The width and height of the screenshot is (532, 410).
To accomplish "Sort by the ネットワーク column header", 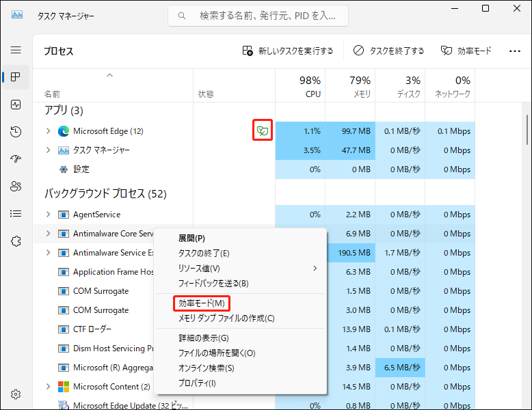I will [450, 86].
